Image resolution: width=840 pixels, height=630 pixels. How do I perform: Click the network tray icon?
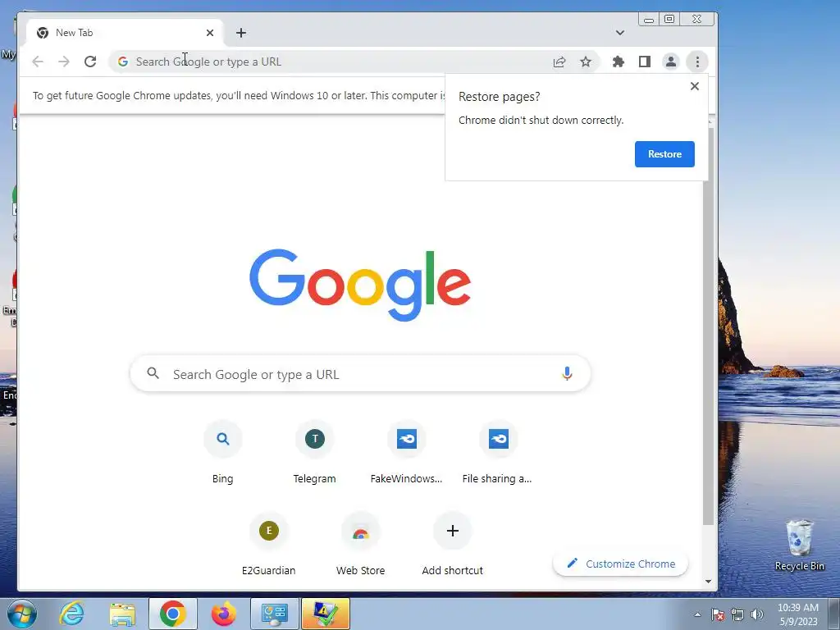coord(737,614)
